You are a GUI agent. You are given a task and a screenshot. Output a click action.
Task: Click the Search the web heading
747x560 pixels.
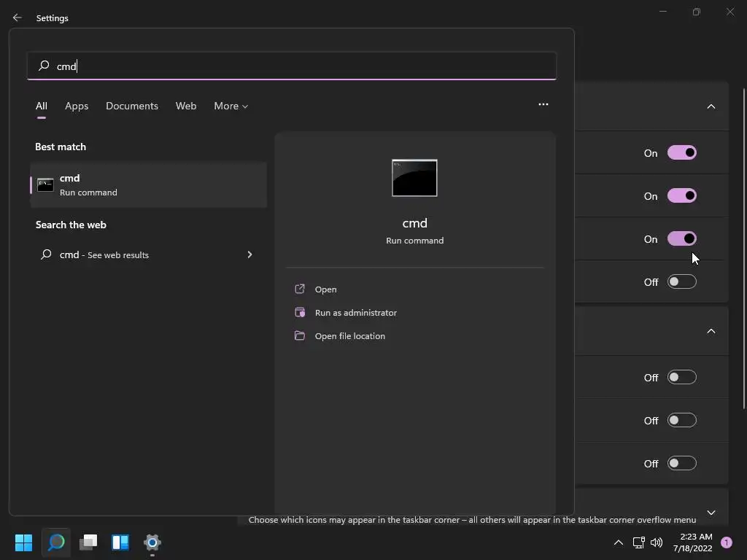tap(71, 225)
